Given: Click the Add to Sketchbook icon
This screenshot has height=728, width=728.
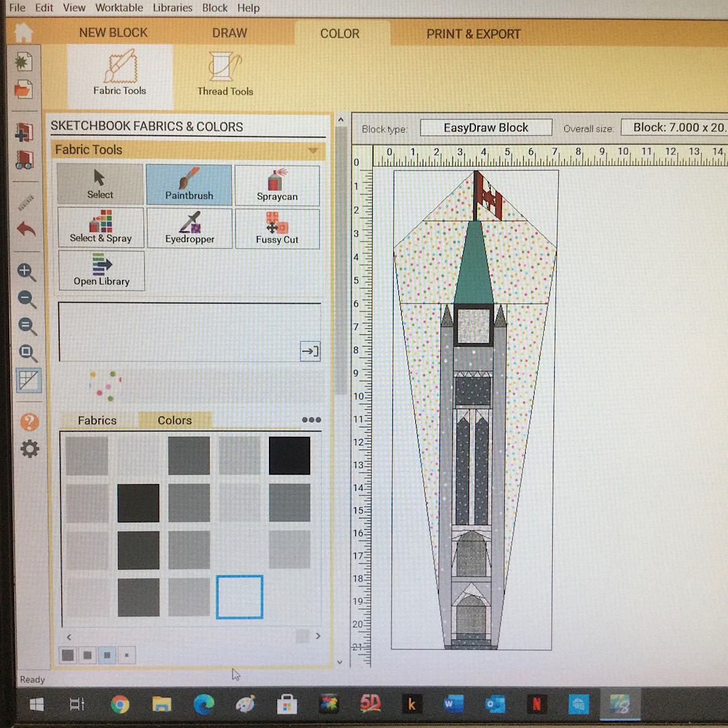Looking at the screenshot, I should coord(24,131).
